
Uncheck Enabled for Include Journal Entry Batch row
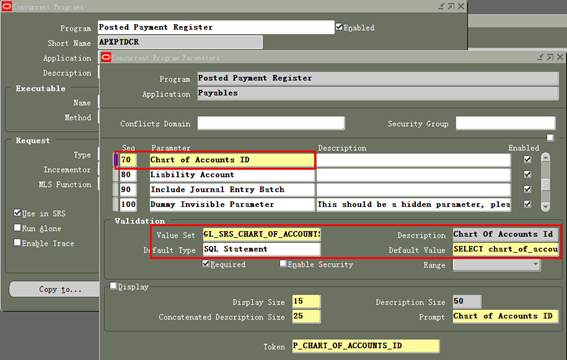[527, 189]
